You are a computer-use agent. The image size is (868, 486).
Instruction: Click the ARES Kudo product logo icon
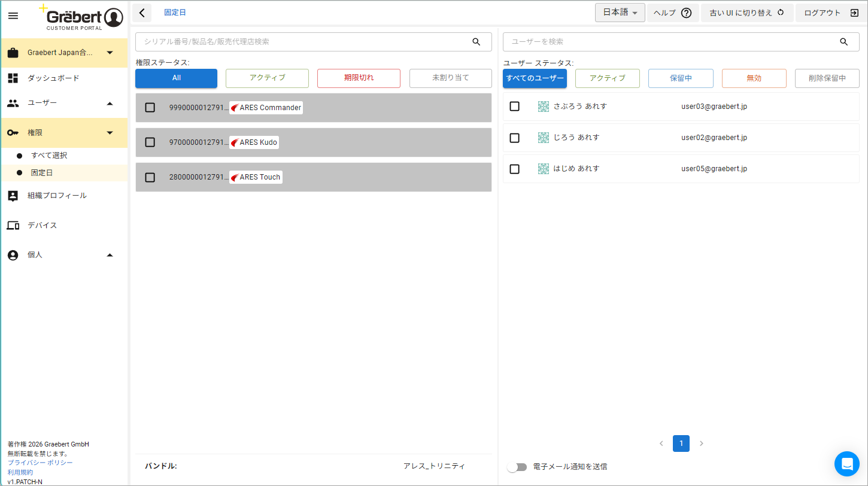[235, 142]
